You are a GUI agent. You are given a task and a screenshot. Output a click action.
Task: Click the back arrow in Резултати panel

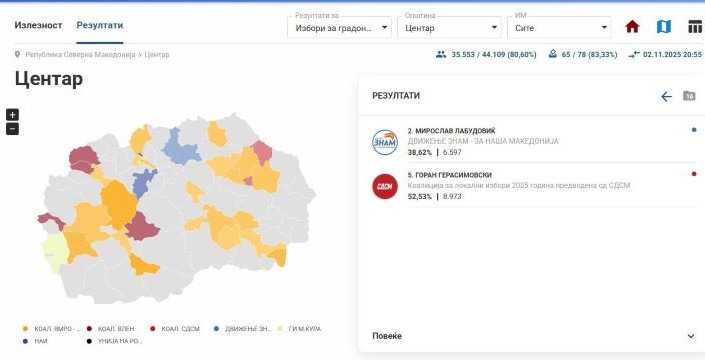click(x=666, y=96)
